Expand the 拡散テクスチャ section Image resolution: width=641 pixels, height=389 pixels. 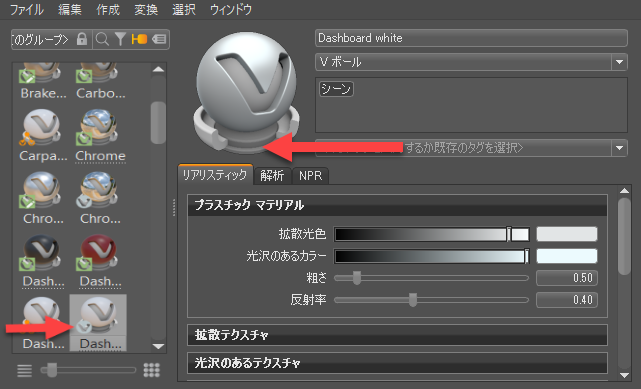pyautogui.click(x=397, y=335)
